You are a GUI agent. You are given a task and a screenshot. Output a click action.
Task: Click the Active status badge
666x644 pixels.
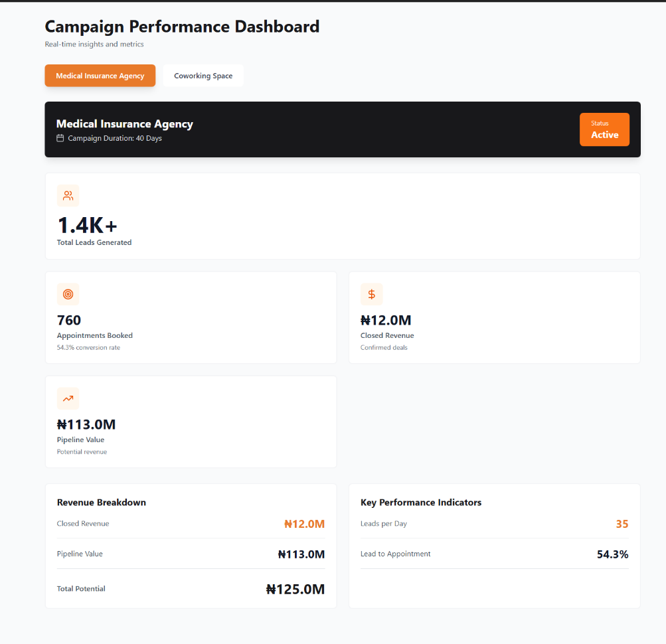coord(604,129)
